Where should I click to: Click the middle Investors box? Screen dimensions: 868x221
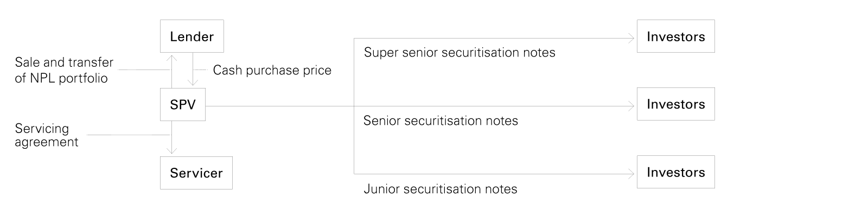point(675,104)
